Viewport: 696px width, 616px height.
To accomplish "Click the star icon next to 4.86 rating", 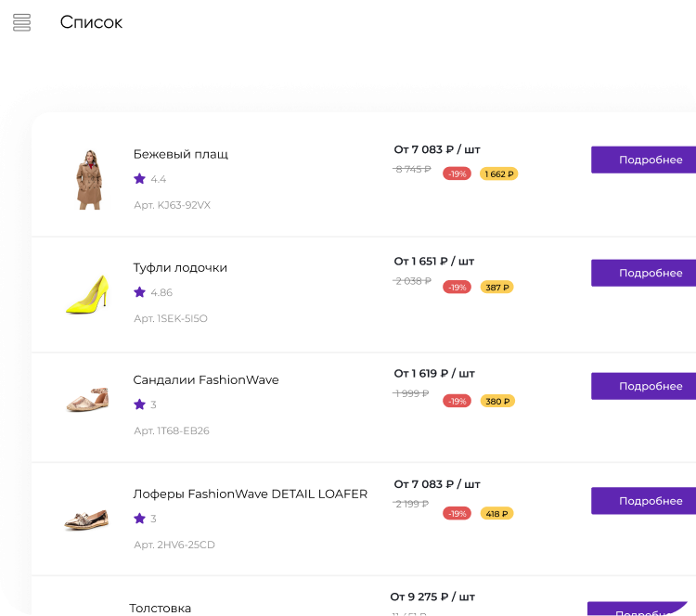I will coord(140,292).
